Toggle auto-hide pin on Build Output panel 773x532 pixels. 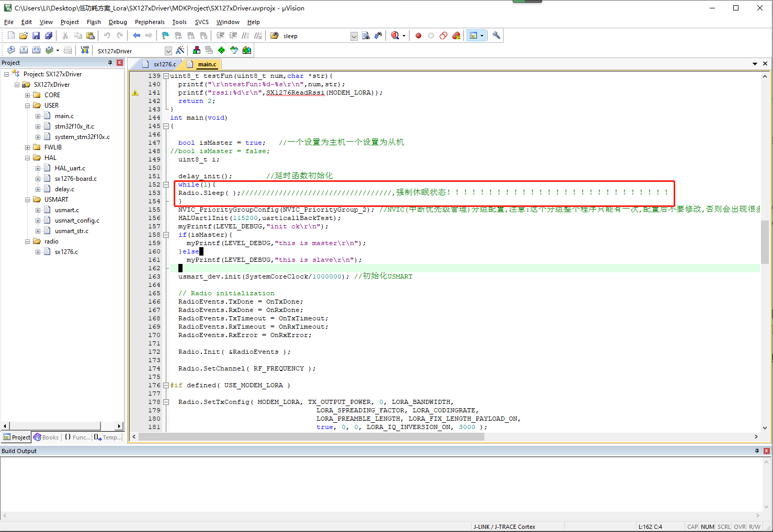point(757,451)
